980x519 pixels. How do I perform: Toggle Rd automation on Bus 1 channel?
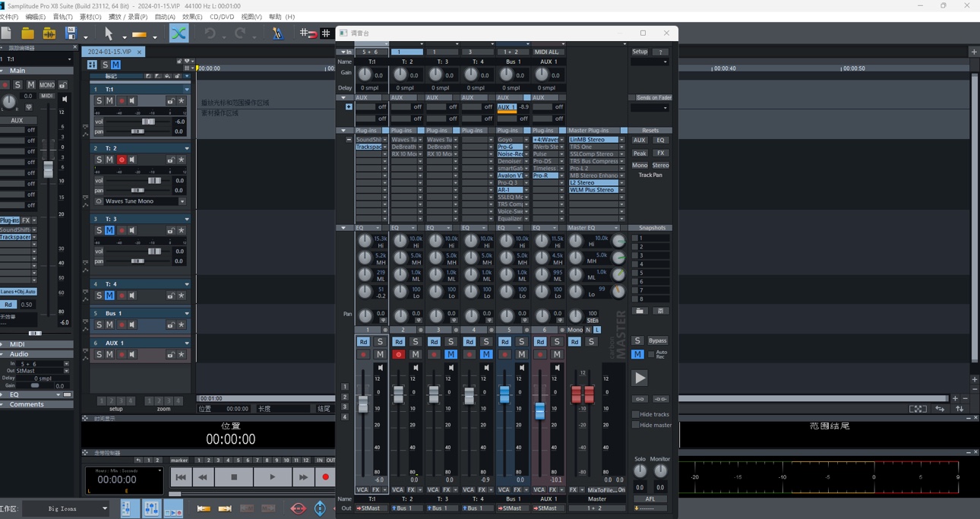504,342
